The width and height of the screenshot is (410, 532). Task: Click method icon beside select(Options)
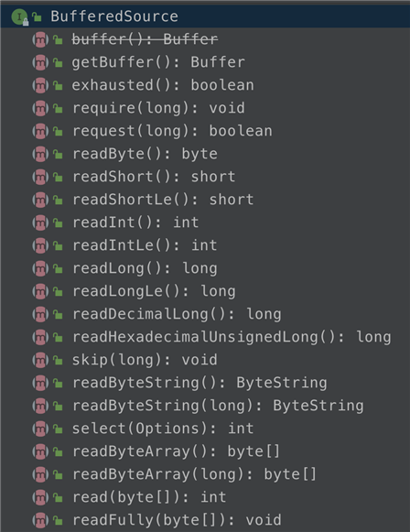40,429
